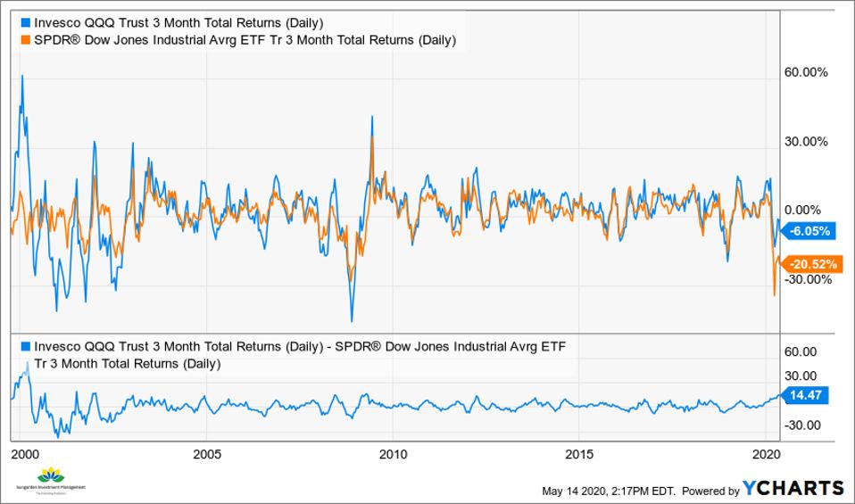Click the 'Powered by' text
The width and height of the screenshot is (855, 504).
tap(710, 491)
